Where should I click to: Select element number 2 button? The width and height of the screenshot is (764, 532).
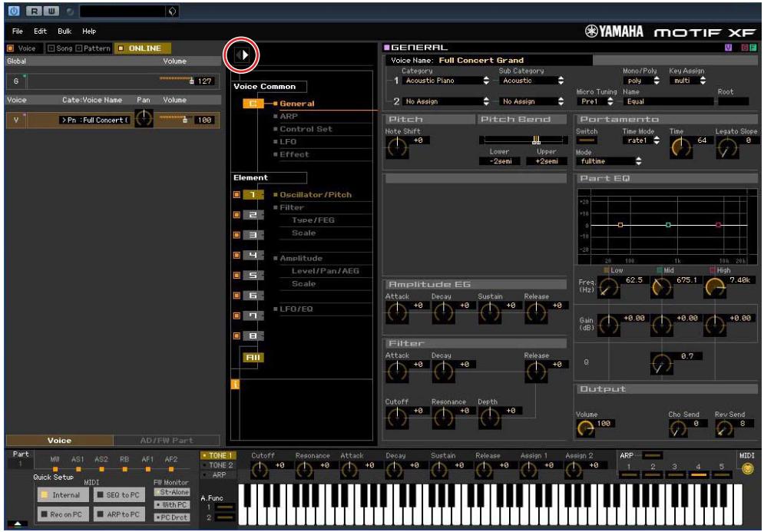click(x=253, y=215)
